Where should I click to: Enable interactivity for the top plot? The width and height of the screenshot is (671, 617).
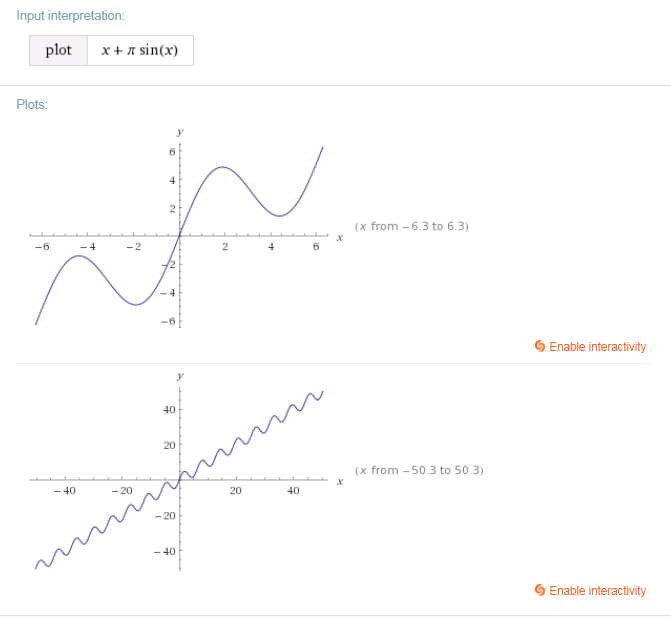tap(597, 347)
